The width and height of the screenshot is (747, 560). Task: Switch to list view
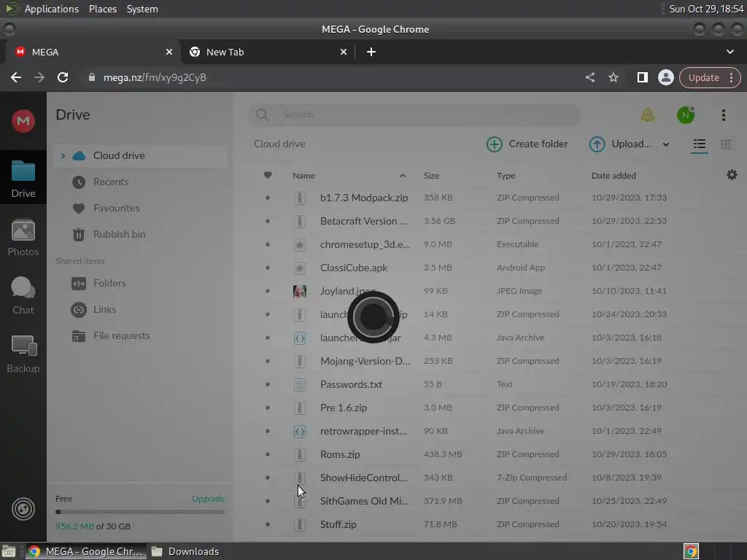pyautogui.click(x=700, y=144)
